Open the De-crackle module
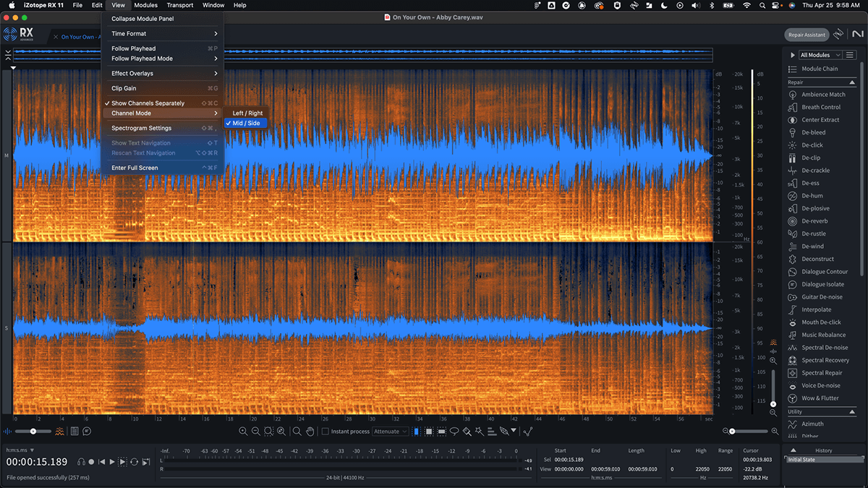Screen dimensions: 868x488 817,171
